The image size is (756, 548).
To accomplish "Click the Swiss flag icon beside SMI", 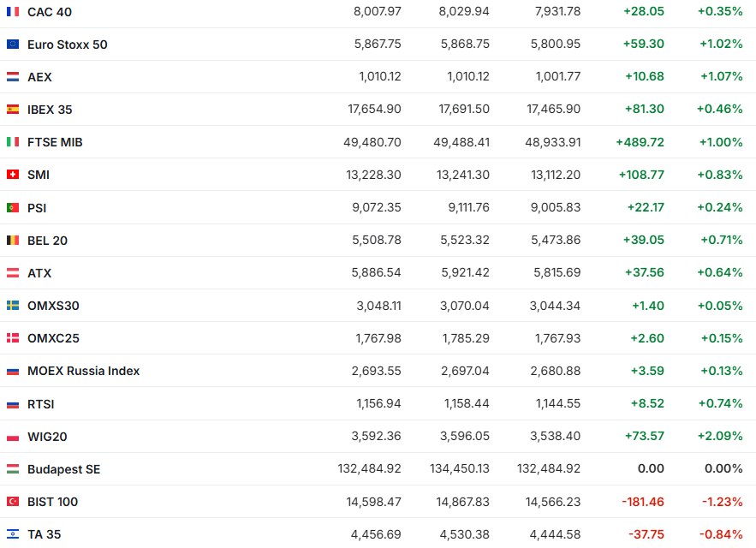I will click(x=13, y=175).
